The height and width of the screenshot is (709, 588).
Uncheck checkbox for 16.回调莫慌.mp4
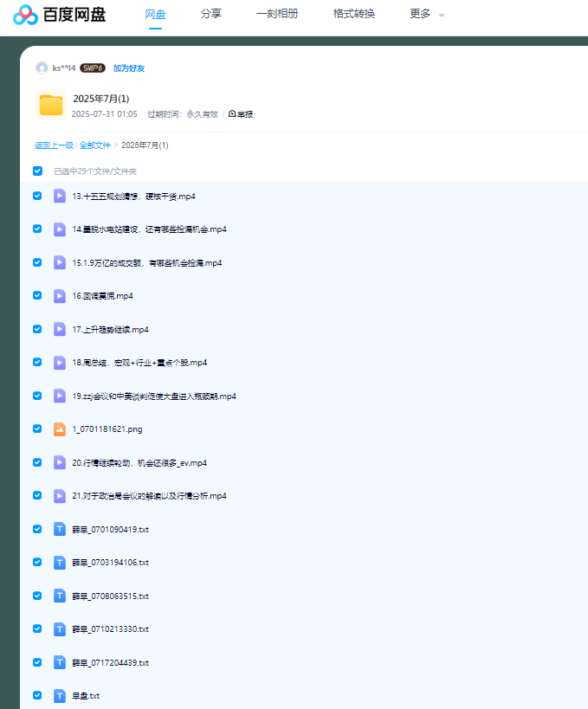click(x=37, y=295)
